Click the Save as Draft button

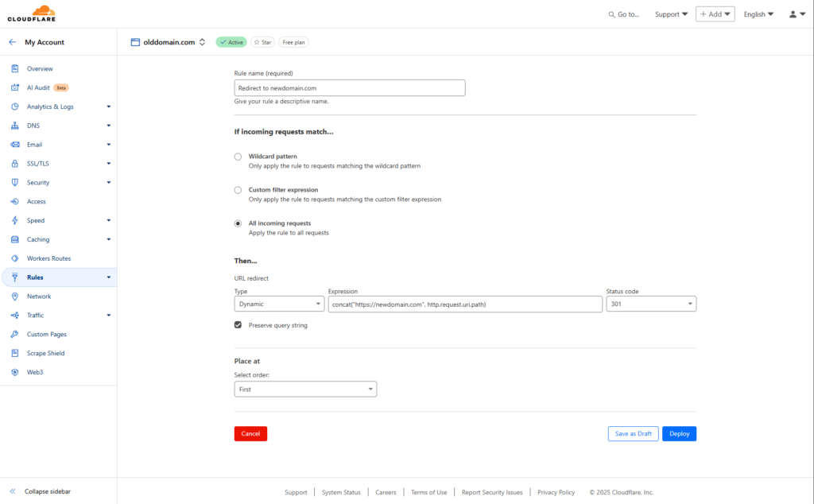pyautogui.click(x=634, y=433)
